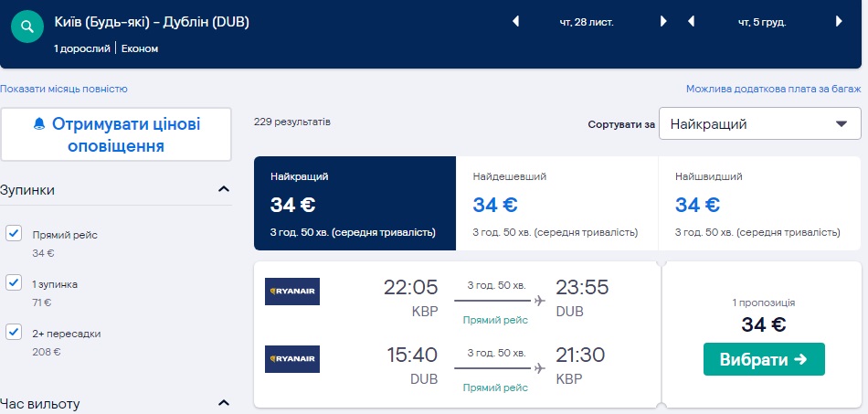
Task: Collapse the Зупинки filter section
Action: pos(223,190)
